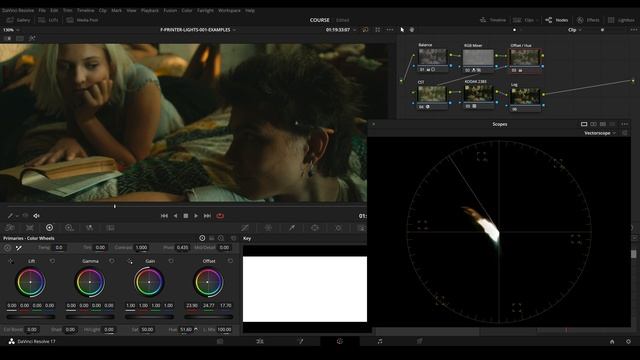This screenshot has height=360, width=640.
Task: Jump to the last frame
Action: coord(207,216)
